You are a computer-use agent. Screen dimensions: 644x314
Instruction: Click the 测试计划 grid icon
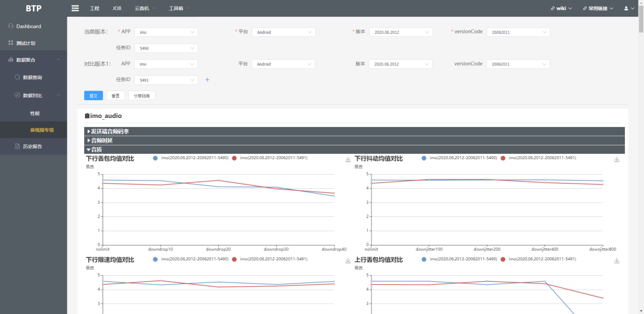pyautogui.click(x=11, y=43)
